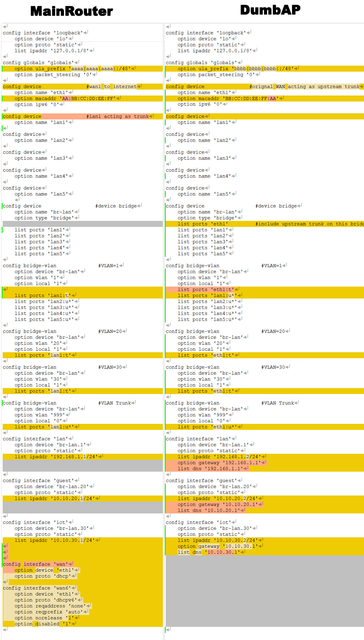
Task: Click the MainRouter heading
Action: coord(72,11)
